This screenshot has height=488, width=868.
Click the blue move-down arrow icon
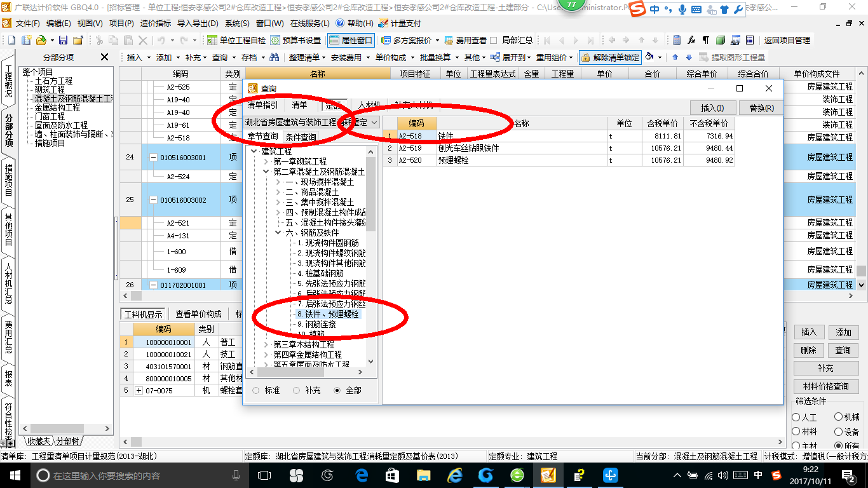point(689,57)
